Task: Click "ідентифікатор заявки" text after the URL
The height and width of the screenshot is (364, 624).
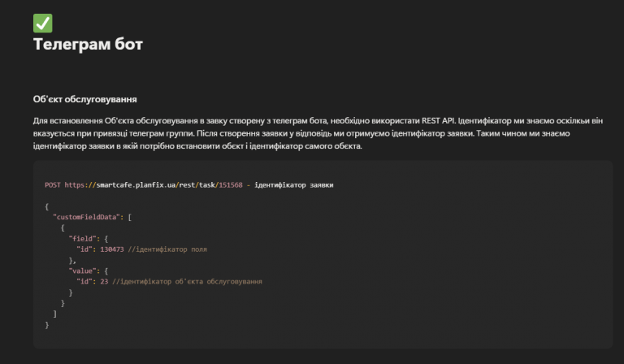Action: coord(293,185)
